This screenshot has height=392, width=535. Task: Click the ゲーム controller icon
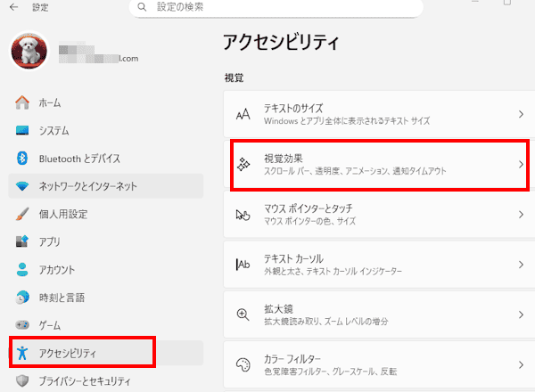click(22, 325)
